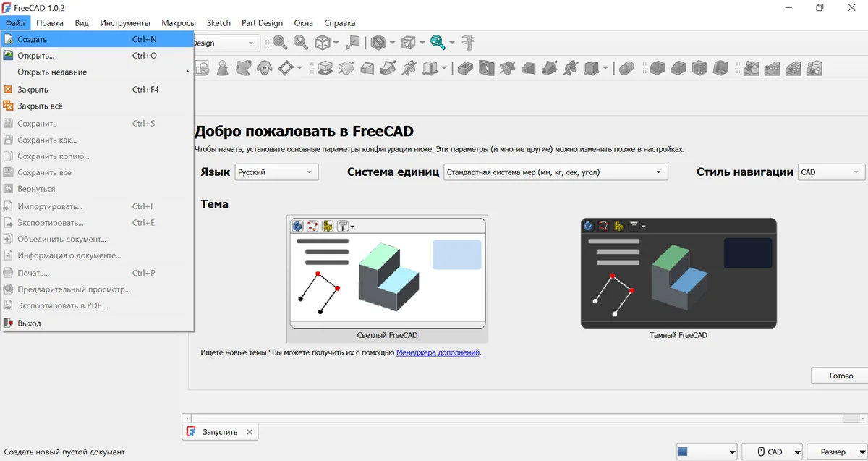868x461 pixels.
Task: Expand the Система единиц units dropdown
Action: point(556,172)
